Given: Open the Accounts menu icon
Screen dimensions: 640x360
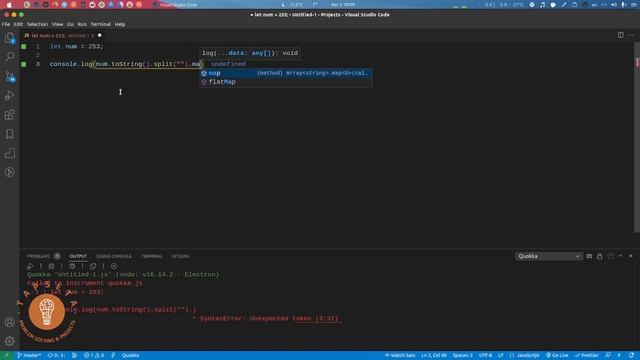Looking at the screenshot, I should point(9,322).
